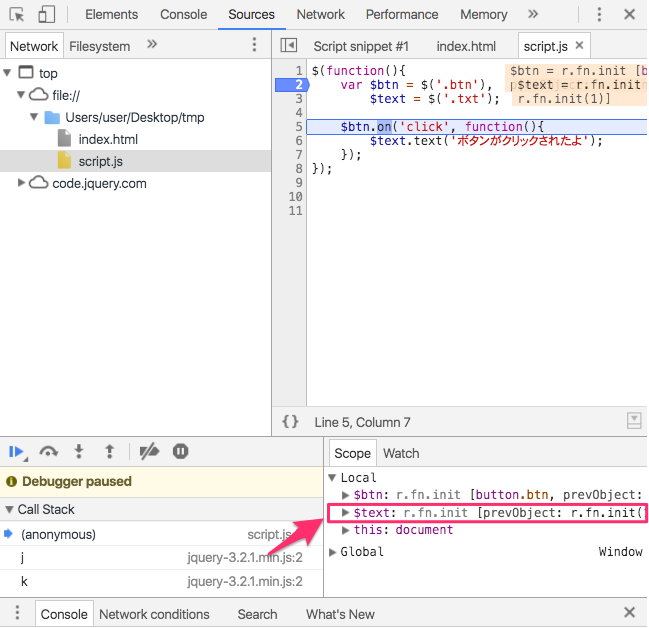Resume script execution

pos(17,452)
